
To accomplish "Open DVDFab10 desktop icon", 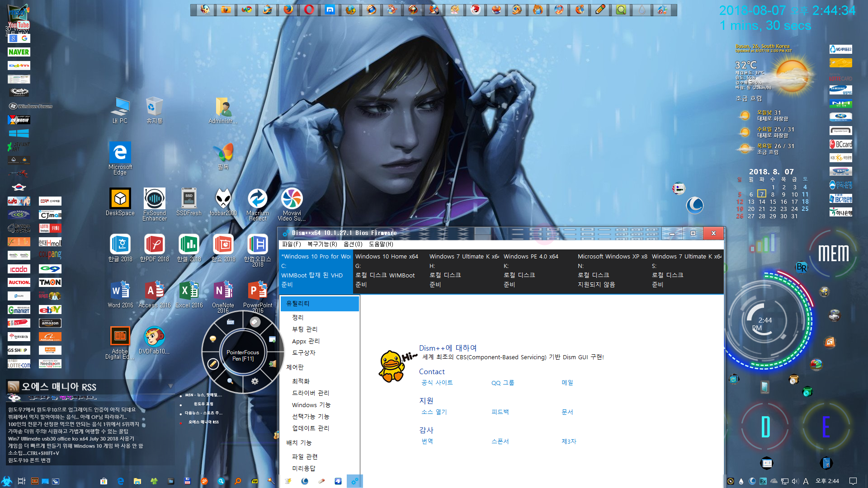I will click(155, 341).
